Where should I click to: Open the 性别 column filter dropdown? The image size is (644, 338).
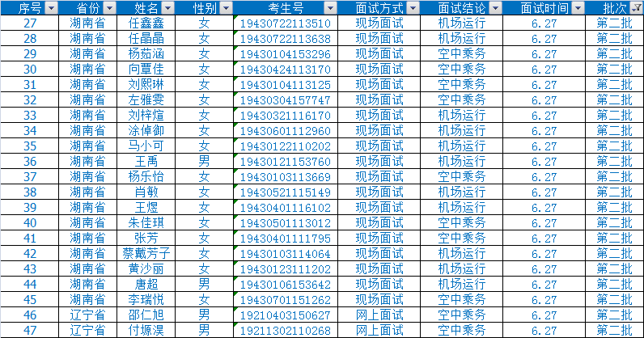pyautogui.click(x=227, y=8)
